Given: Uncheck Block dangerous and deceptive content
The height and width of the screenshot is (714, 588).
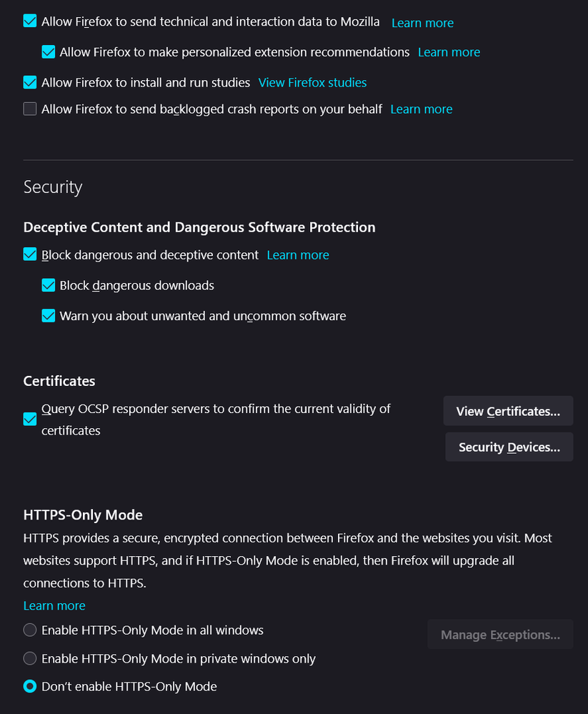Looking at the screenshot, I should coord(30,254).
